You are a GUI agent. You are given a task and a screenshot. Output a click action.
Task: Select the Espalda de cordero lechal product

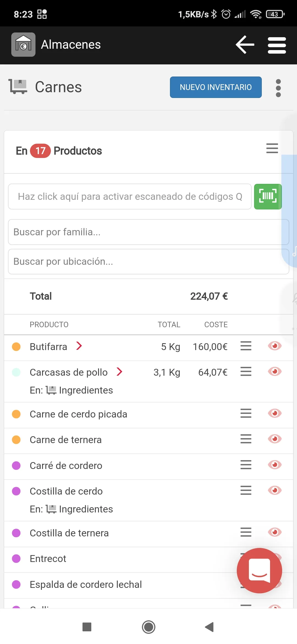86,584
